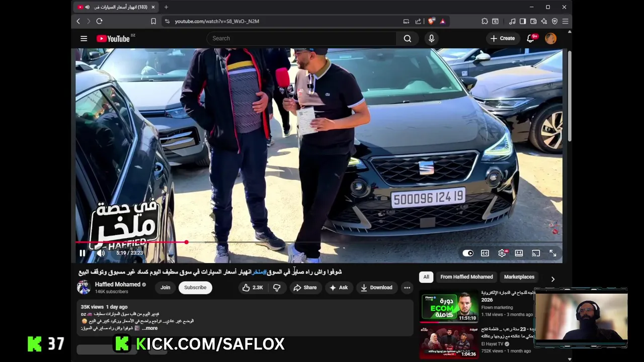Screen dimensions: 644x362
Task: Open the Leo AI sparkle icon
Action: 544,21
